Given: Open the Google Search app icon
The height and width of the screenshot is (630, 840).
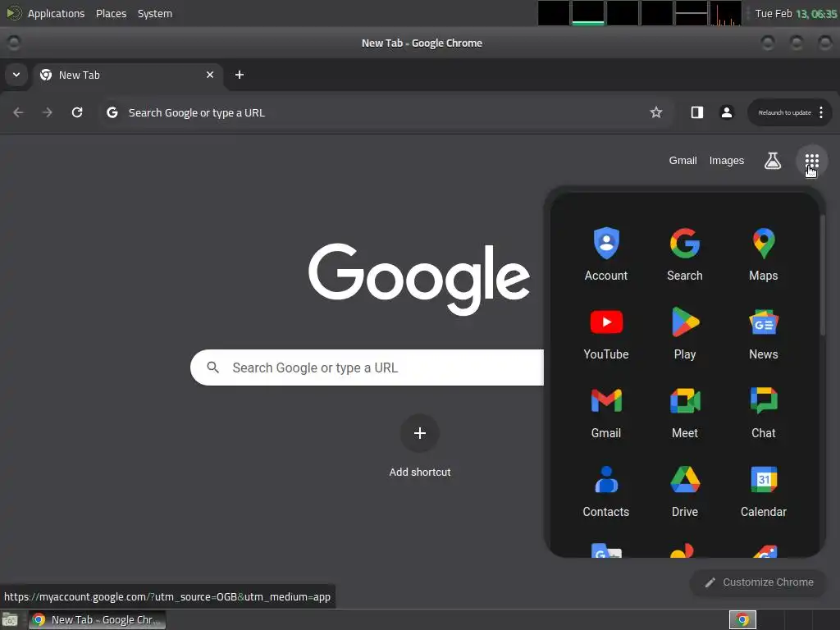Looking at the screenshot, I should (x=685, y=253).
